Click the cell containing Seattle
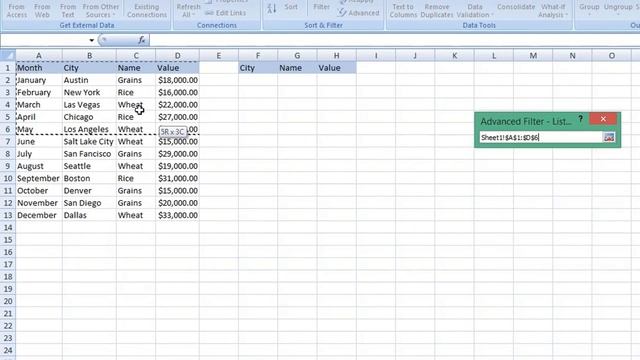This screenshot has height=360, width=640. coord(89,166)
